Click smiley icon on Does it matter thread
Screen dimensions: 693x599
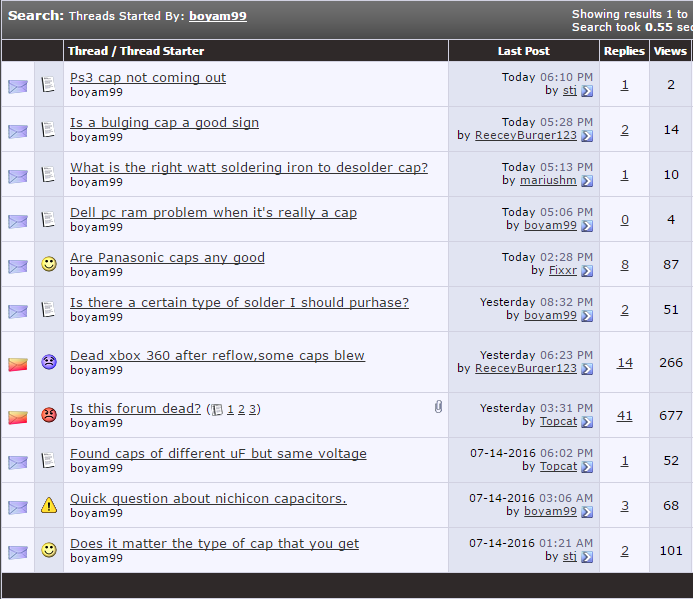pos(49,550)
